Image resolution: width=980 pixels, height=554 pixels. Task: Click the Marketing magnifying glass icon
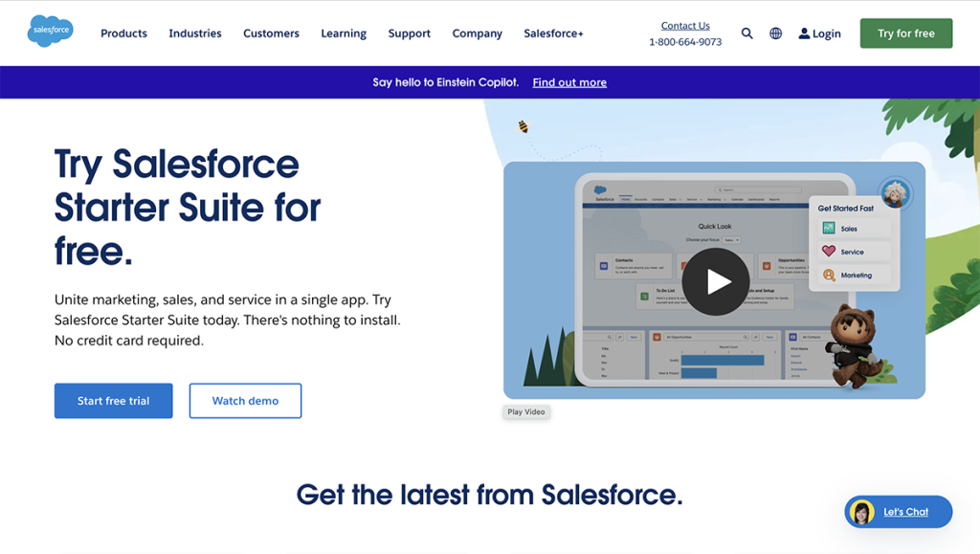pyautogui.click(x=829, y=276)
